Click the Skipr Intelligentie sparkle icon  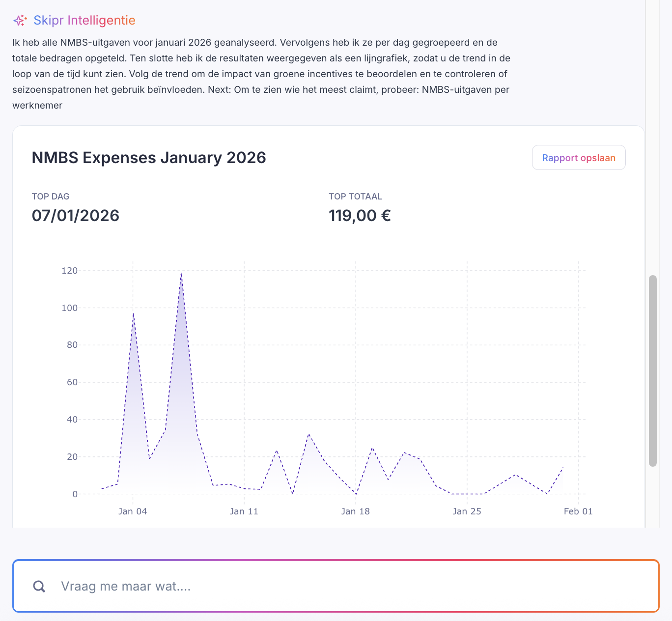[x=21, y=20]
